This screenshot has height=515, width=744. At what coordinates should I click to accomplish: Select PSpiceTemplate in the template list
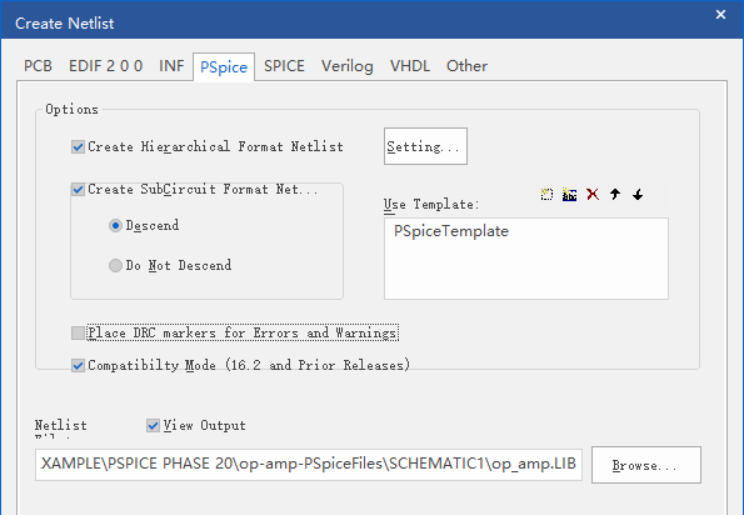451,231
